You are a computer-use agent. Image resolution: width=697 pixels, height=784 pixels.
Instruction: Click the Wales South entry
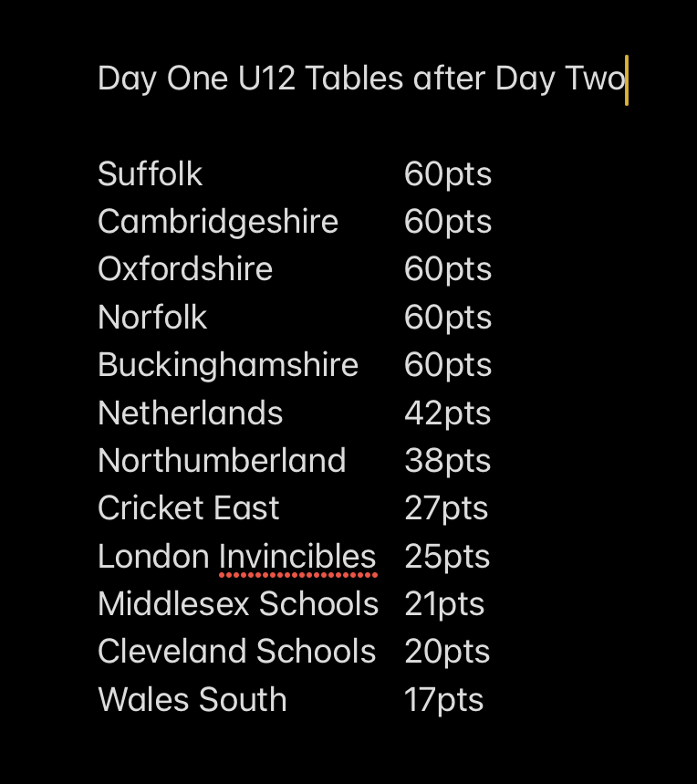[x=192, y=699]
